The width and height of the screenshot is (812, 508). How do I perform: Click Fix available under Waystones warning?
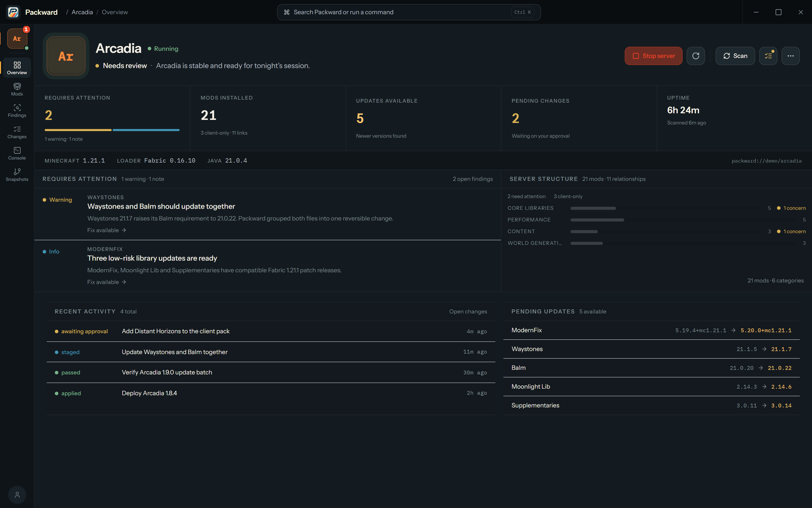coord(107,230)
